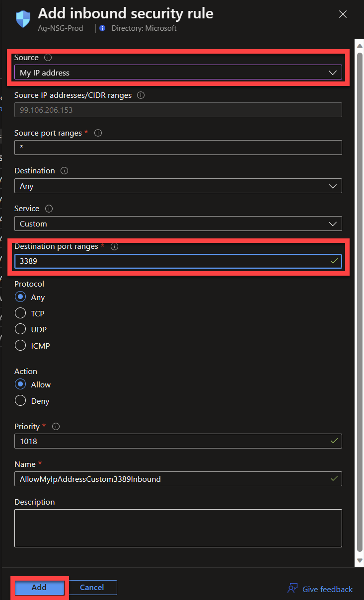Click the Add inbound security rule title
The width and height of the screenshot is (364, 600).
pos(126,13)
